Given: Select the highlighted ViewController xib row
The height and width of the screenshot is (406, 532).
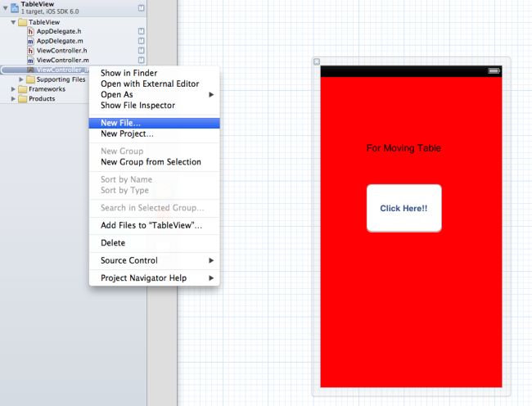Looking at the screenshot, I should 45,70.
